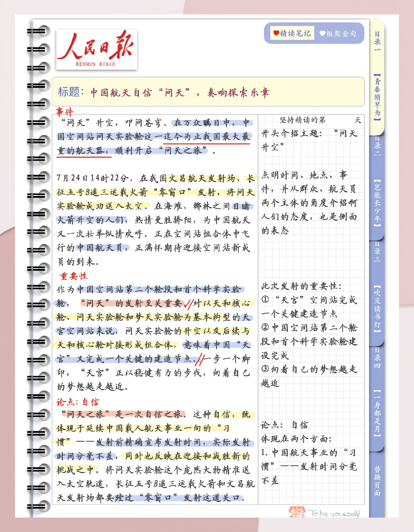
Task: Click the 人民日报 logo image
Action: [x=97, y=50]
